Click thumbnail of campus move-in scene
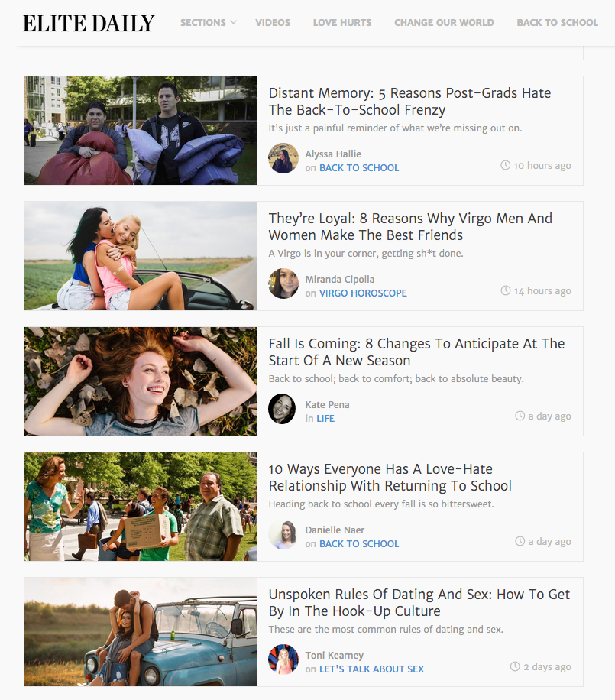Image resolution: width=615 pixels, height=700 pixels. coord(141,507)
